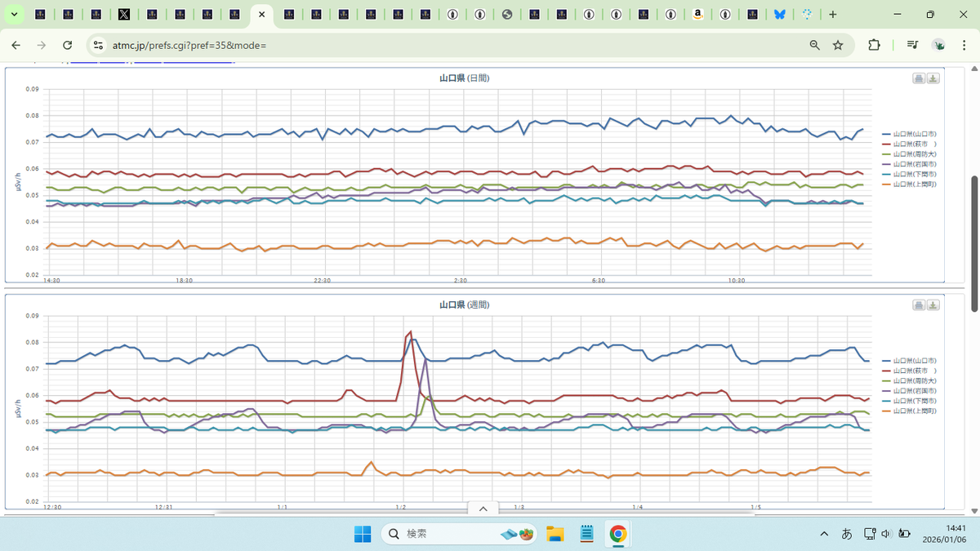Go back to the previous page
This screenshot has width=980, height=551.
click(x=16, y=45)
